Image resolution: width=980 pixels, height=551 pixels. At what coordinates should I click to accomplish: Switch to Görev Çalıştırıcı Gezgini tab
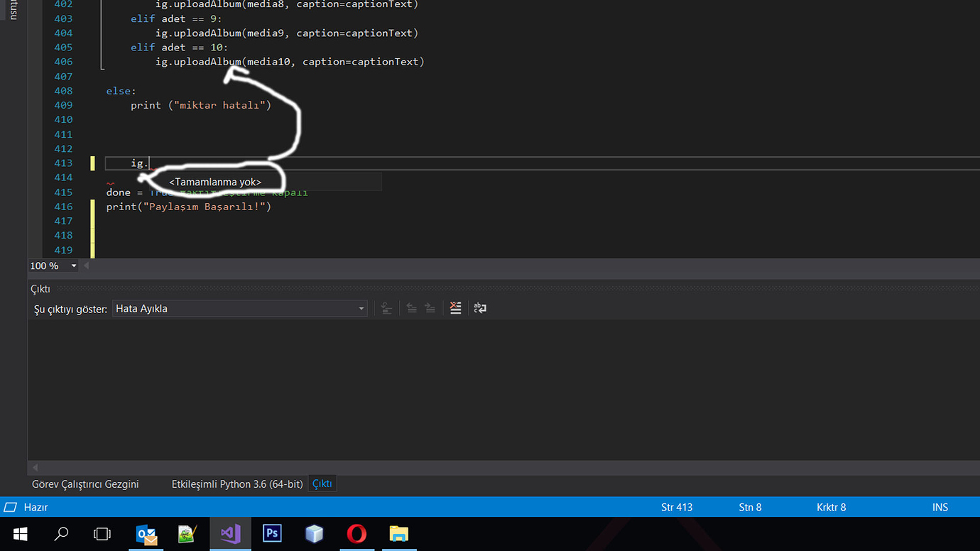85,484
